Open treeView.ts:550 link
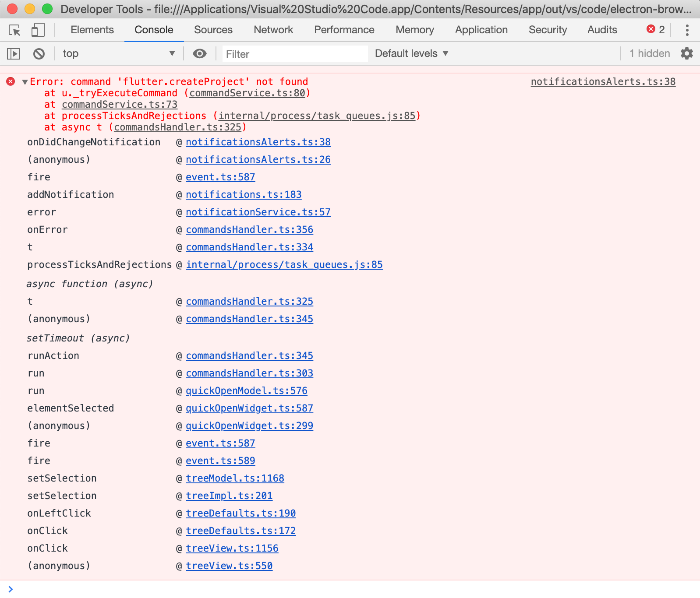 pyautogui.click(x=229, y=566)
